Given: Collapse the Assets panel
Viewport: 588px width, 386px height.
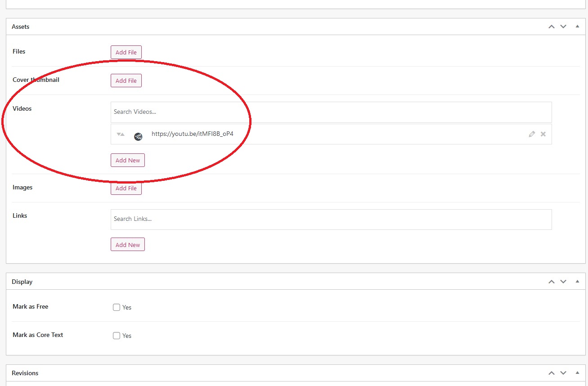Looking at the screenshot, I should coord(577,26).
